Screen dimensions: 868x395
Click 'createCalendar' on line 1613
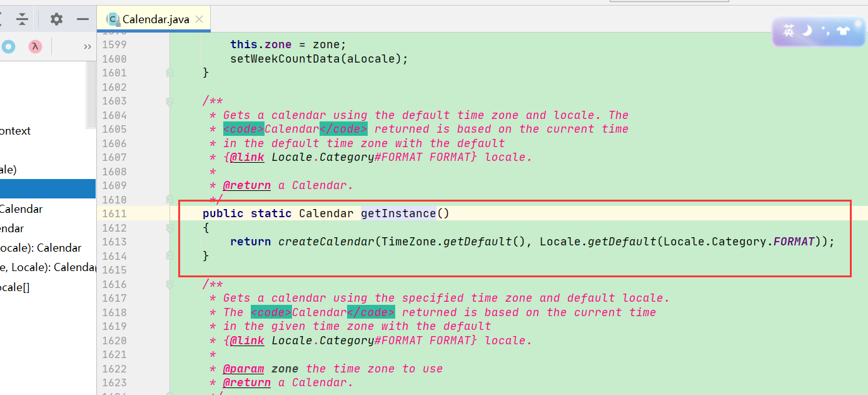(x=326, y=242)
